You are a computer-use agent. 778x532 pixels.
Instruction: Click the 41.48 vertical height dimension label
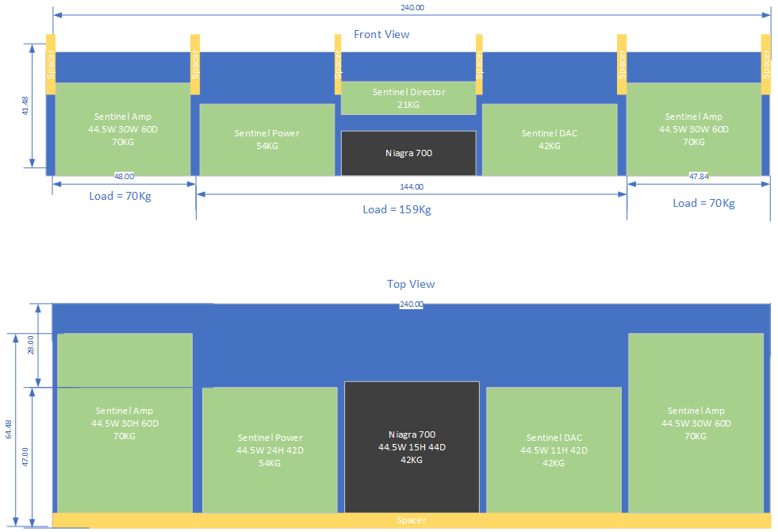tap(25, 106)
